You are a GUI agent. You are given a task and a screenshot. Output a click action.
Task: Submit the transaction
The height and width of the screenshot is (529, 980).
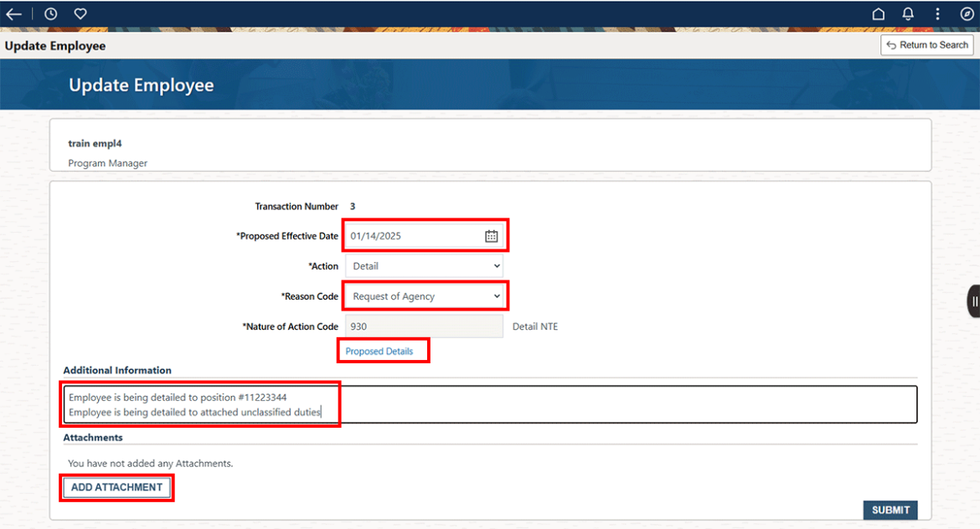[x=890, y=510]
